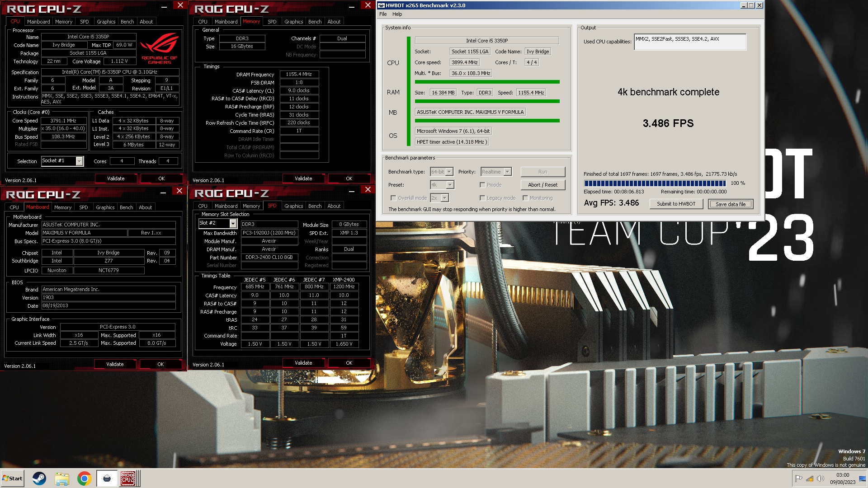Click the HWBOT x265 window title icon
868x488 pixels.
(381, 5)
